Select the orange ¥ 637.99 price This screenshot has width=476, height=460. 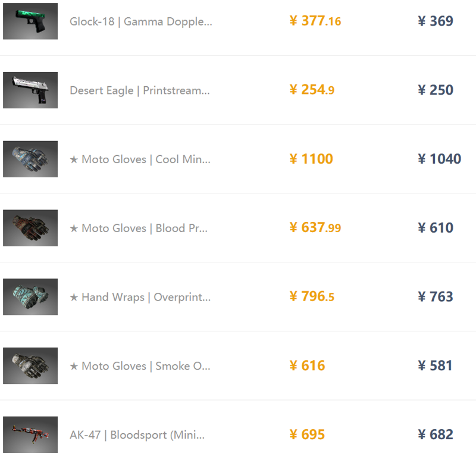pos(315,228)
